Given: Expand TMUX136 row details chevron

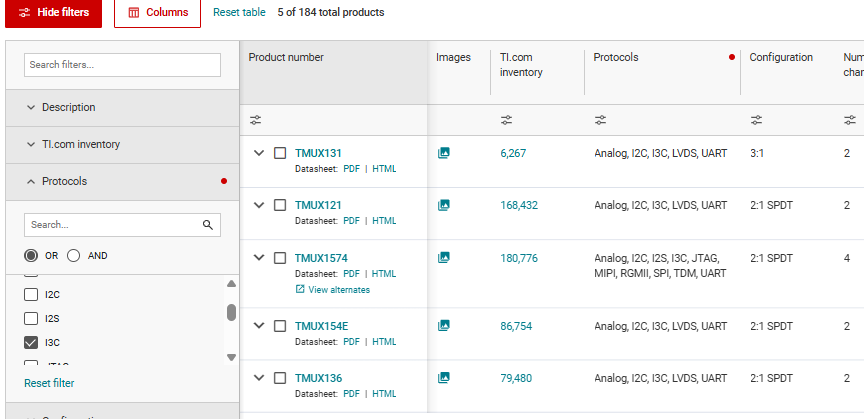Looking at the screenshot, I should (258, 378).
